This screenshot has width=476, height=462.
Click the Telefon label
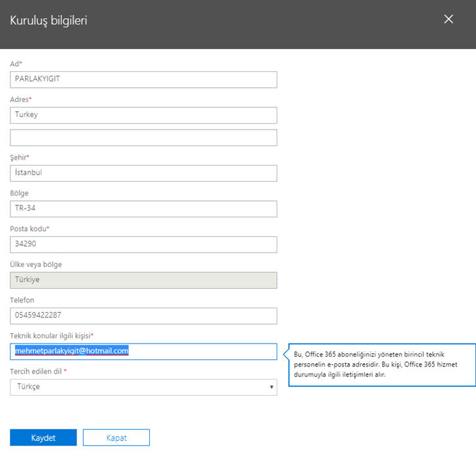coord(22,300)
